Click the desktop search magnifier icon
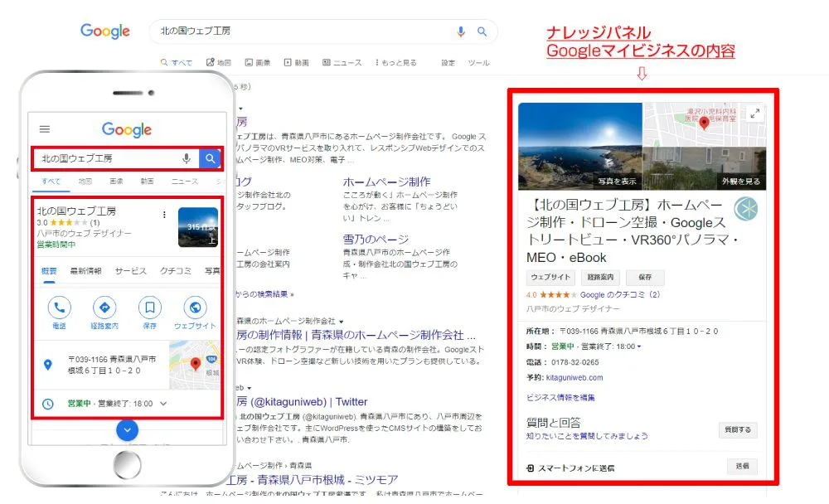 pos(482,31)
